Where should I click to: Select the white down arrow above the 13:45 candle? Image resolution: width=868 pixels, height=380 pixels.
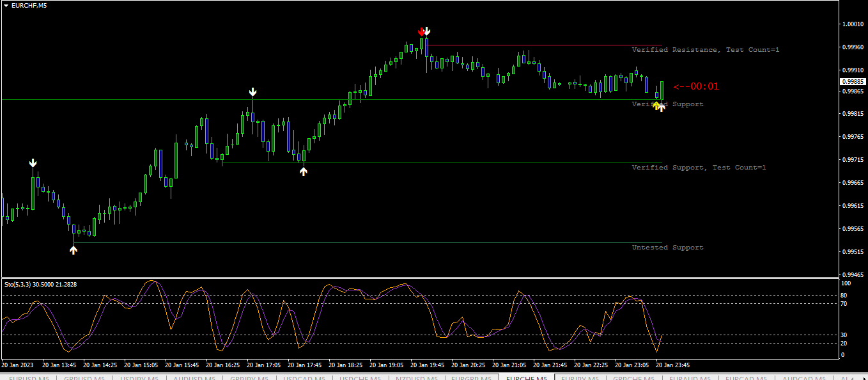pos(33,163)
